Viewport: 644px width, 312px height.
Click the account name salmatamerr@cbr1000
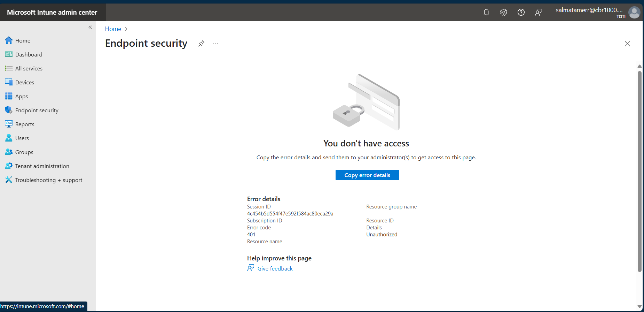tap(589, 10)
